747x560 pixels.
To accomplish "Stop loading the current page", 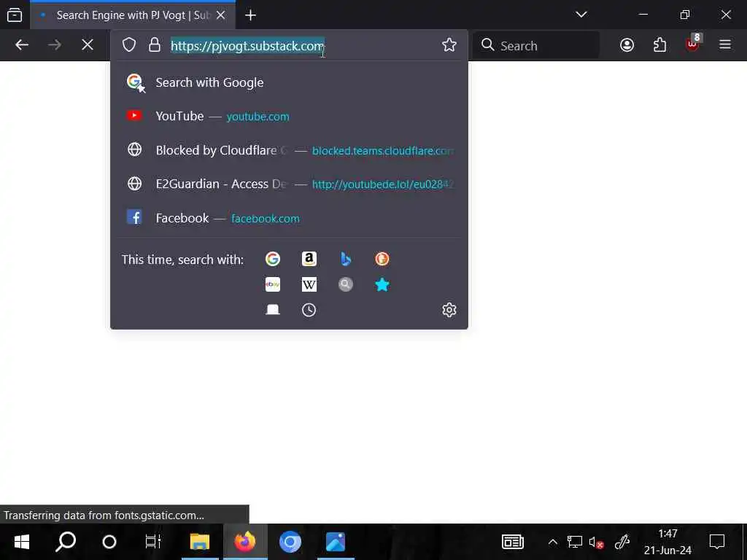I will [88, 45].
